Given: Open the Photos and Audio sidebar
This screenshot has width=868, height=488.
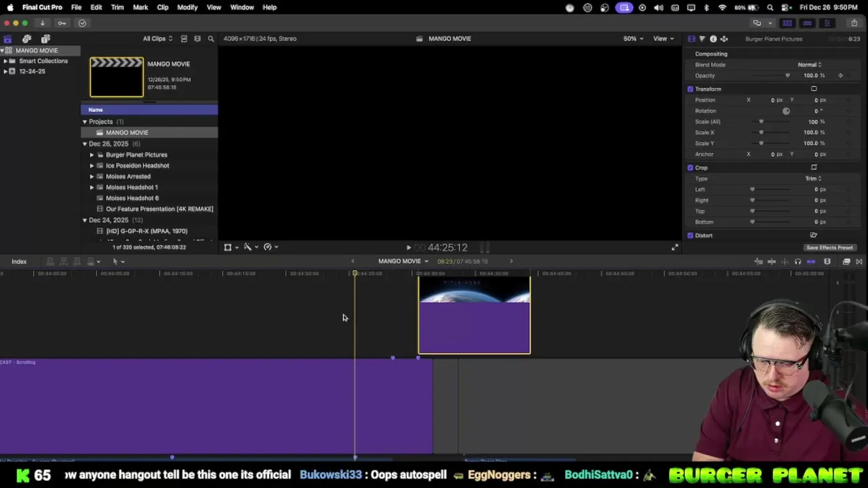Looking at the screenshot, I should pyautogui.click(x=26, y=39).
